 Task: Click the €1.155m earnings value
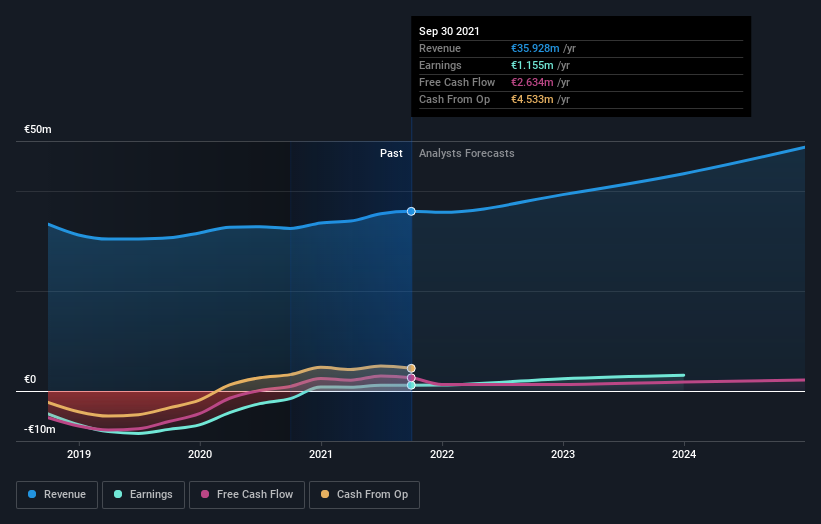click(x=532, y=65)
